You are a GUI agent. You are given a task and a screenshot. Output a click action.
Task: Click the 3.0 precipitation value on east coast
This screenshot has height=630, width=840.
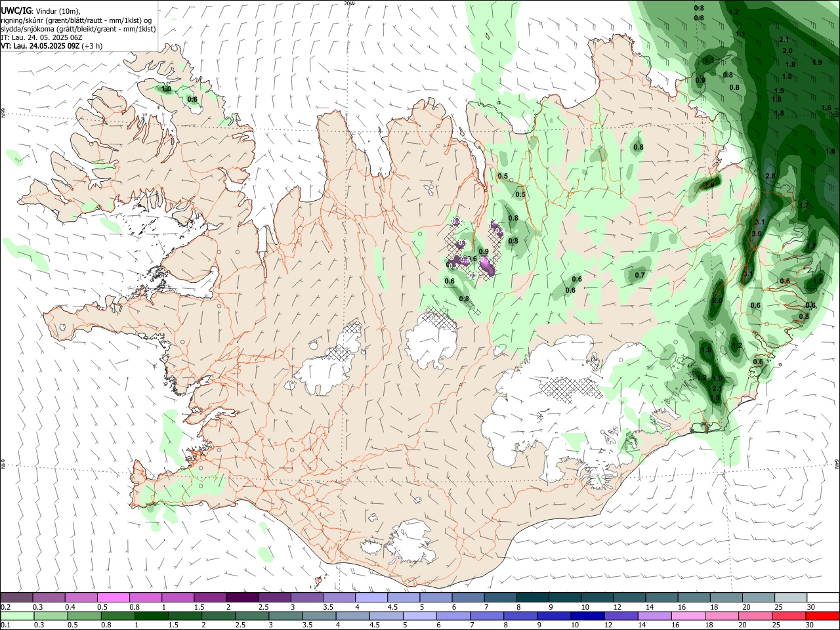coord(757,234)
